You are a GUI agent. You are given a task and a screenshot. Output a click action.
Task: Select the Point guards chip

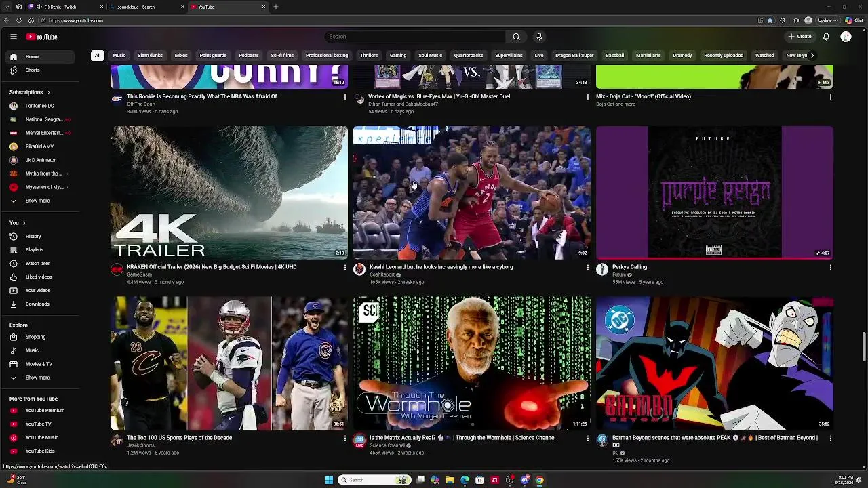213,56
